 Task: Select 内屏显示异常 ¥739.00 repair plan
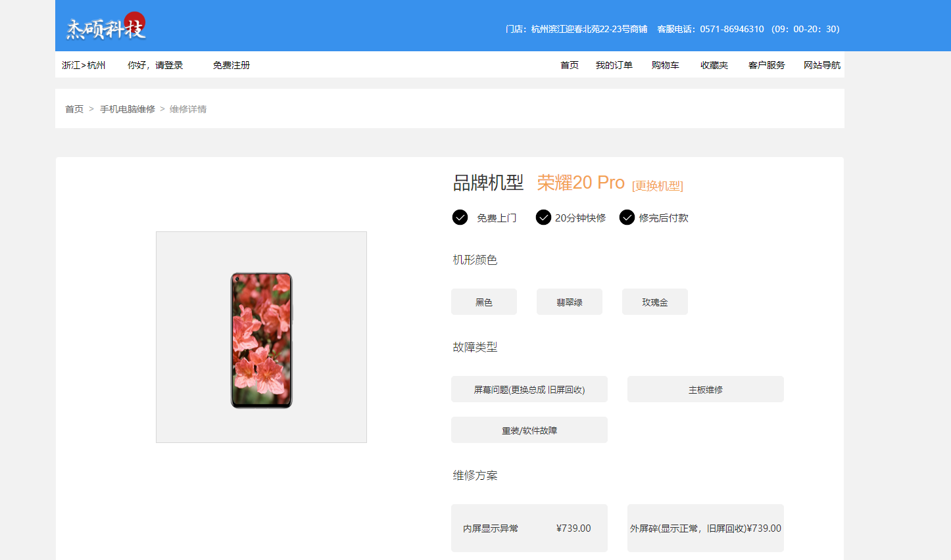(x=529, y=528)
